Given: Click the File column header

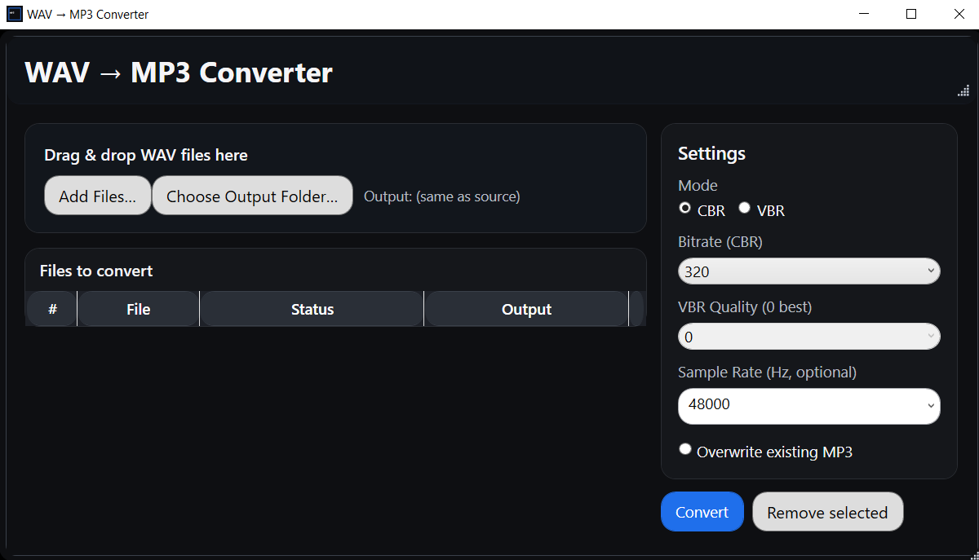Looking at the screenshot, I should 138,309.
